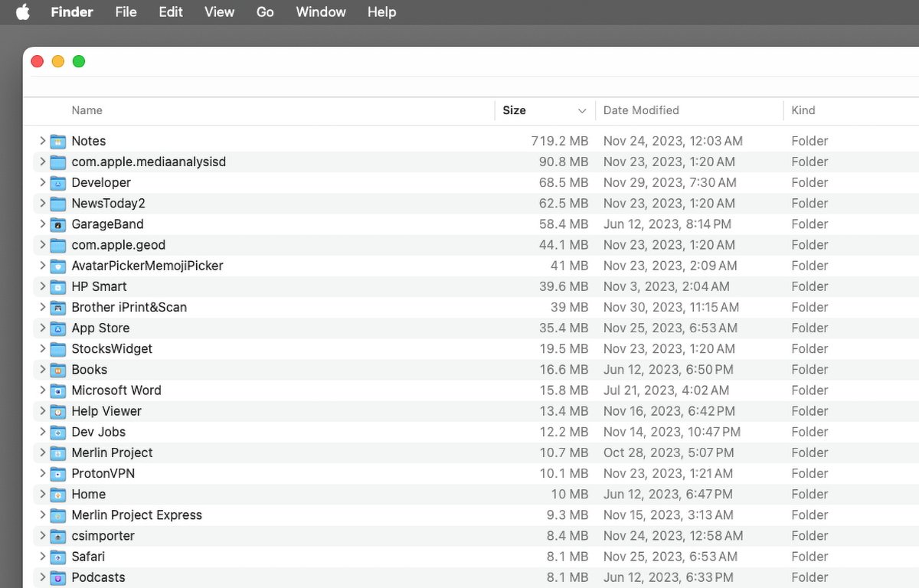Open the View menu
919x588 pixels.
point(219,12)
